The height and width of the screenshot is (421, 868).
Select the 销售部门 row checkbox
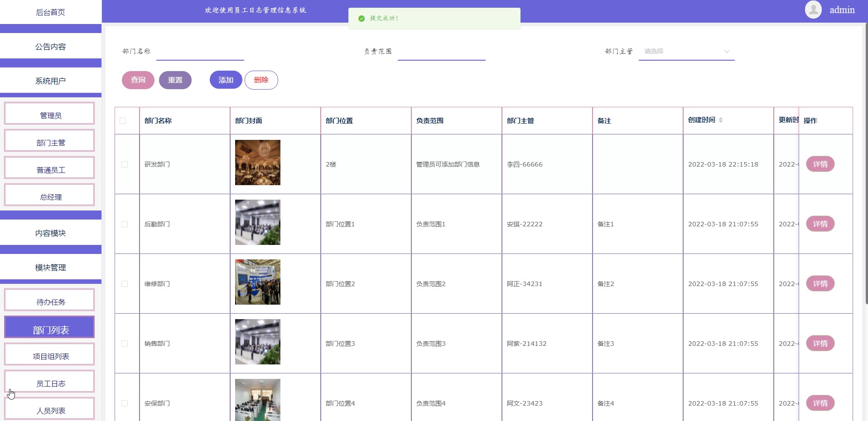[125, 344]
